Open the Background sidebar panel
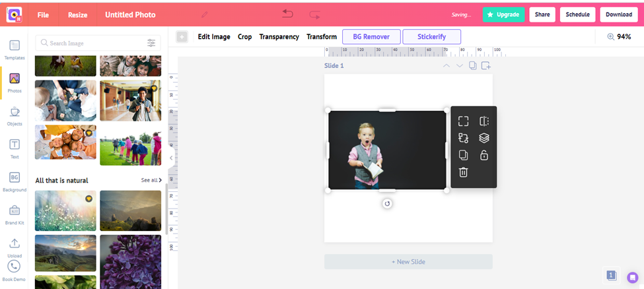The height and width of the screenshot is (289, 644). 15,182
